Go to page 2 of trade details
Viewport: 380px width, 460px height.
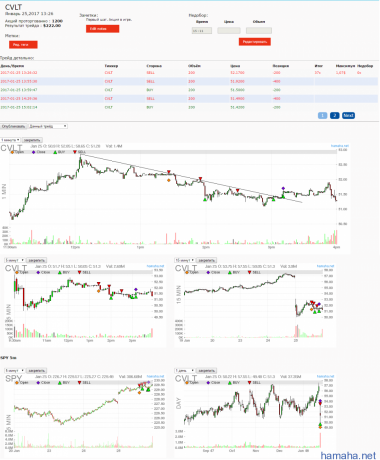coord(334,115)
